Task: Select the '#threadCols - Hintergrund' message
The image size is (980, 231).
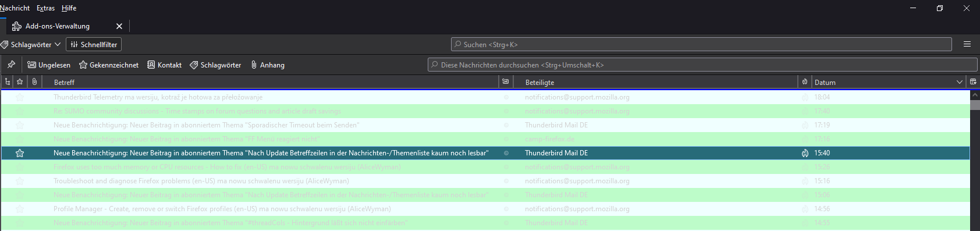Action: tap(485, 223)
